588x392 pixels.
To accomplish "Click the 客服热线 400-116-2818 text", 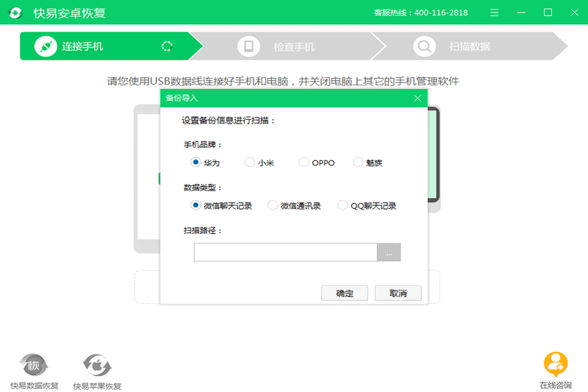I will click(420, 13).
